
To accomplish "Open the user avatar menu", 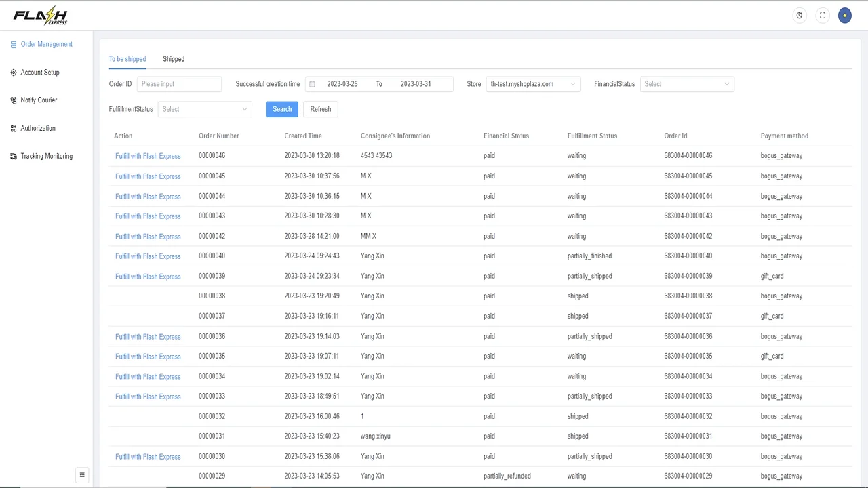I will 844,15.
